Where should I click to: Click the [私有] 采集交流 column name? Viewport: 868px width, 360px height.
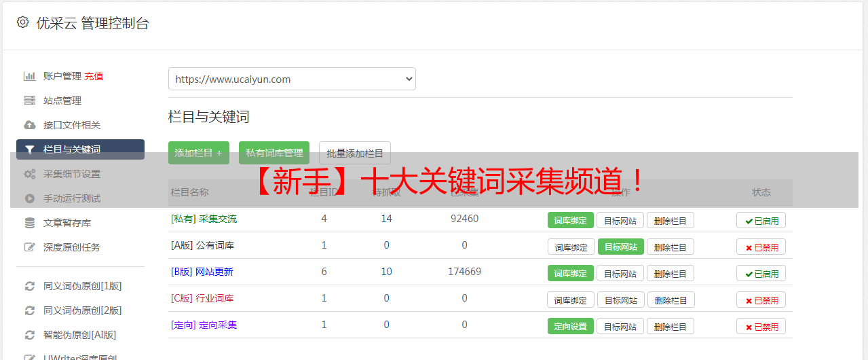click(204, 219)
